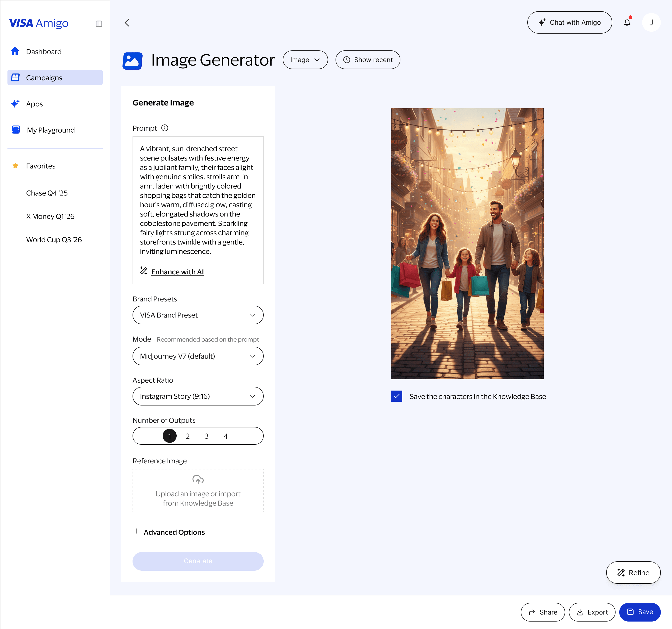Click the generated family street image

coord(467,244)
